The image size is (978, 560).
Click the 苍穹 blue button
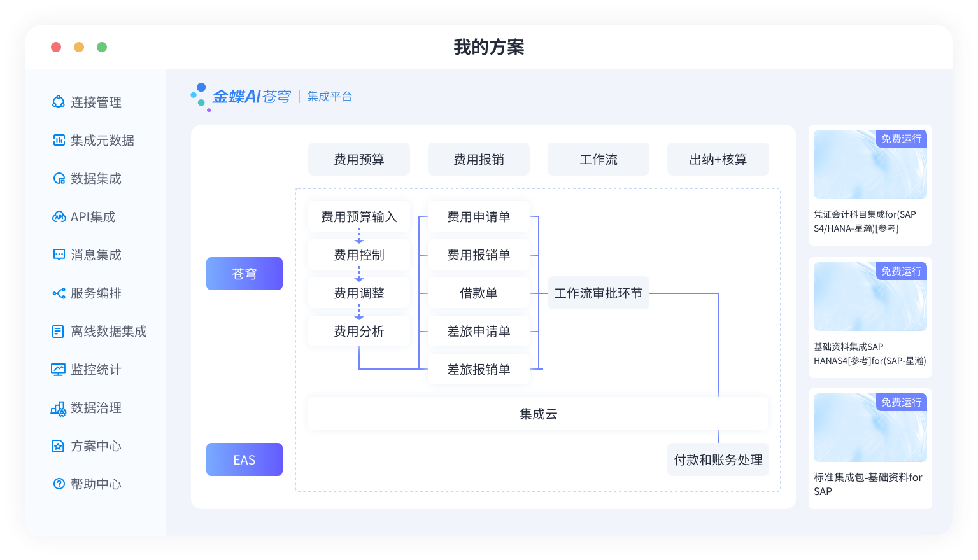(x=244, y=274)
